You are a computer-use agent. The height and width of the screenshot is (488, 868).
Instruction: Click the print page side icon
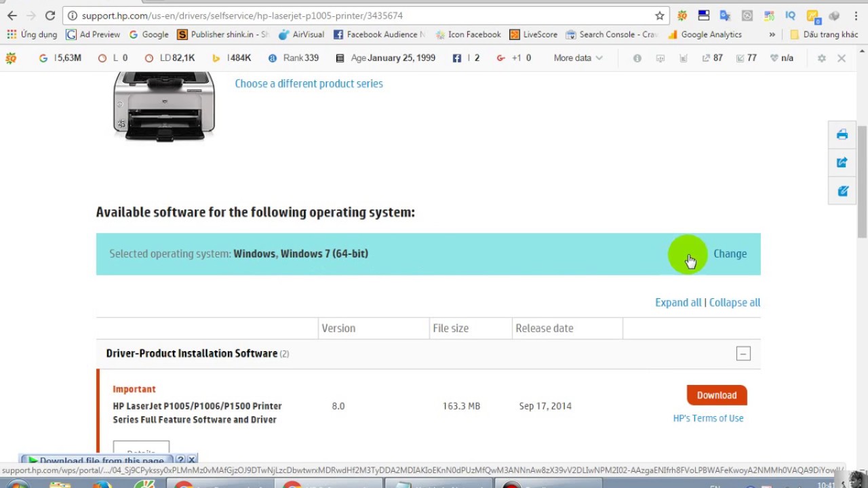pos(842,134)
